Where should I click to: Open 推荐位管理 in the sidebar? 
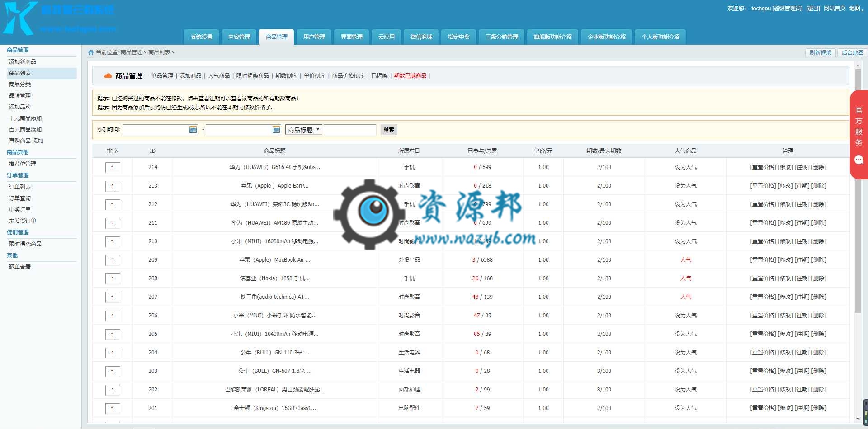pyautogui.click(x=23, y=164)
